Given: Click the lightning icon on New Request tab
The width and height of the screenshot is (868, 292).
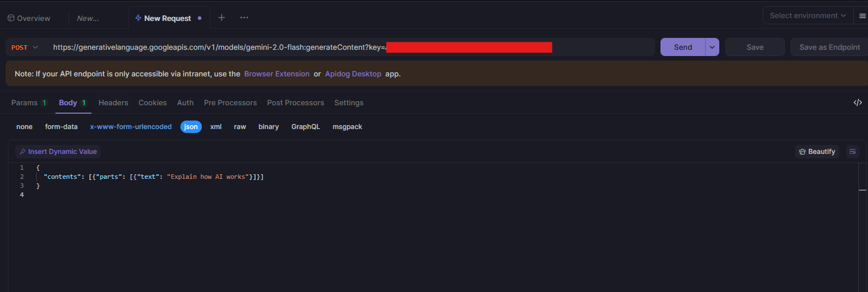Looking at the screenshot, I should (x=138, y=18).
